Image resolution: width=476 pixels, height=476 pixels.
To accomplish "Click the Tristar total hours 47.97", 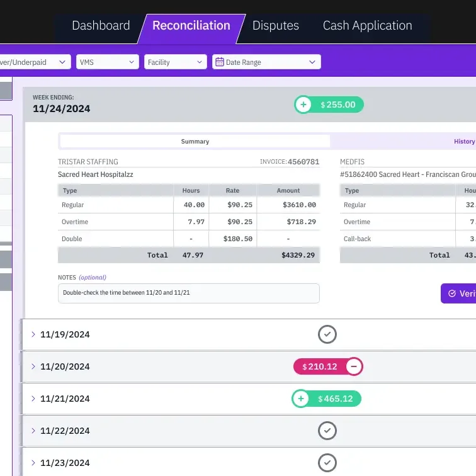I will [193, 255].
